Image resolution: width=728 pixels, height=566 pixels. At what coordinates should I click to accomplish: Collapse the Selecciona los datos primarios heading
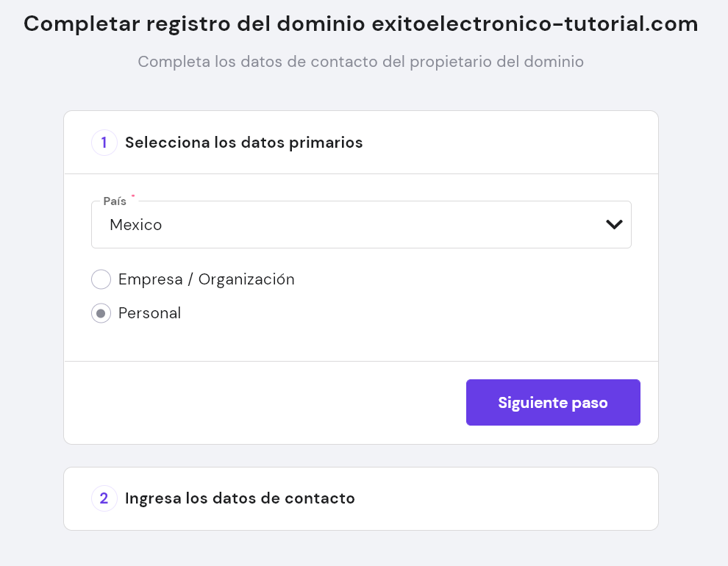coord(243,143)
